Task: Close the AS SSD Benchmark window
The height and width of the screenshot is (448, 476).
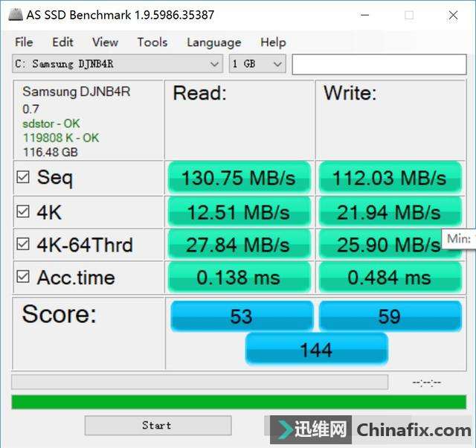Action: pyautogui.click(x=453, y=15)
